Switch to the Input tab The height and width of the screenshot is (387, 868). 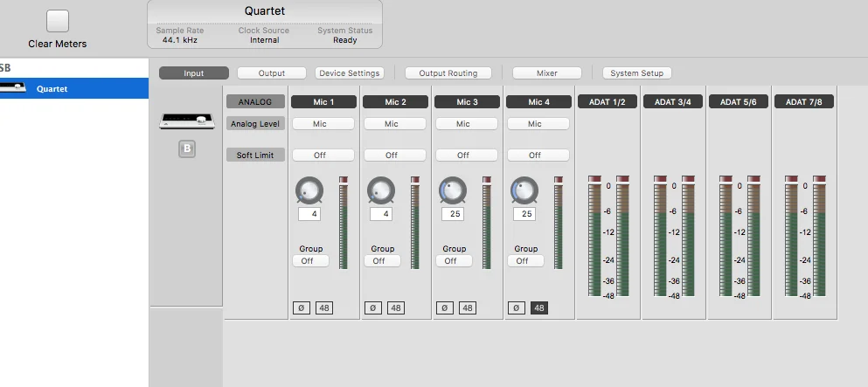(x=194, y=73)
